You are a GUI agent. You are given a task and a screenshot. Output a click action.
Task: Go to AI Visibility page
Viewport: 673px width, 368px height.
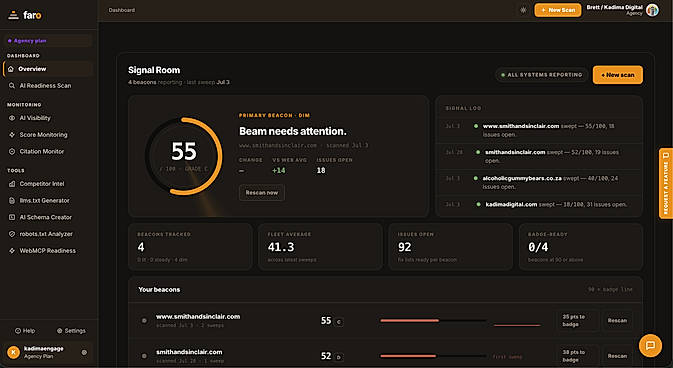point(48,118)
